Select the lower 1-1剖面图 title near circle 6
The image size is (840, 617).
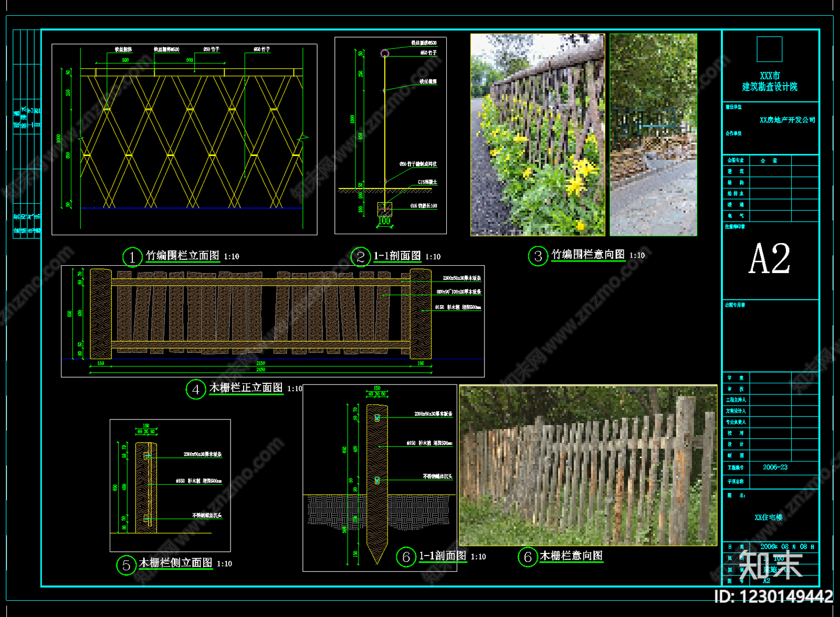443,556
